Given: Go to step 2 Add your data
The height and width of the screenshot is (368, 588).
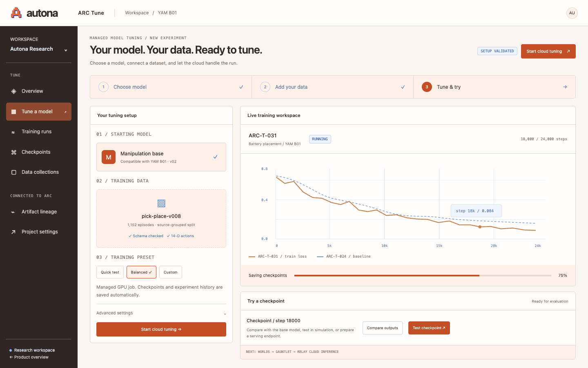Looking at the screenshot, I should tap(333, 87).
